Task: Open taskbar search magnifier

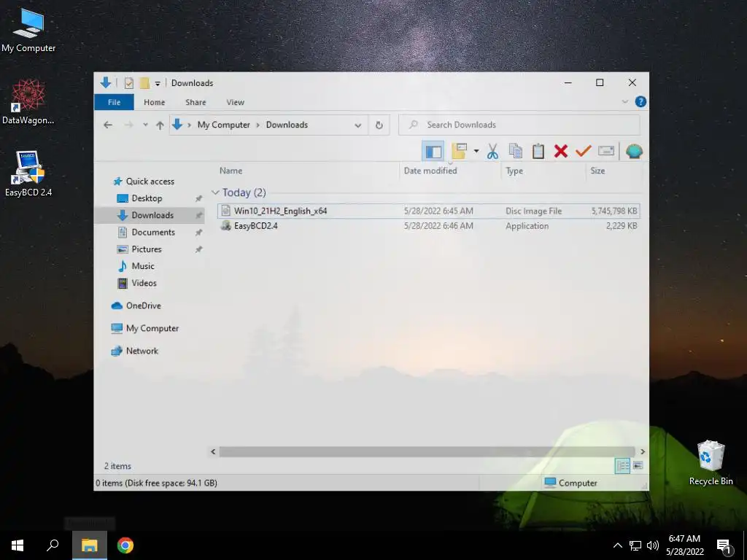Action: (x=53, y=545)
